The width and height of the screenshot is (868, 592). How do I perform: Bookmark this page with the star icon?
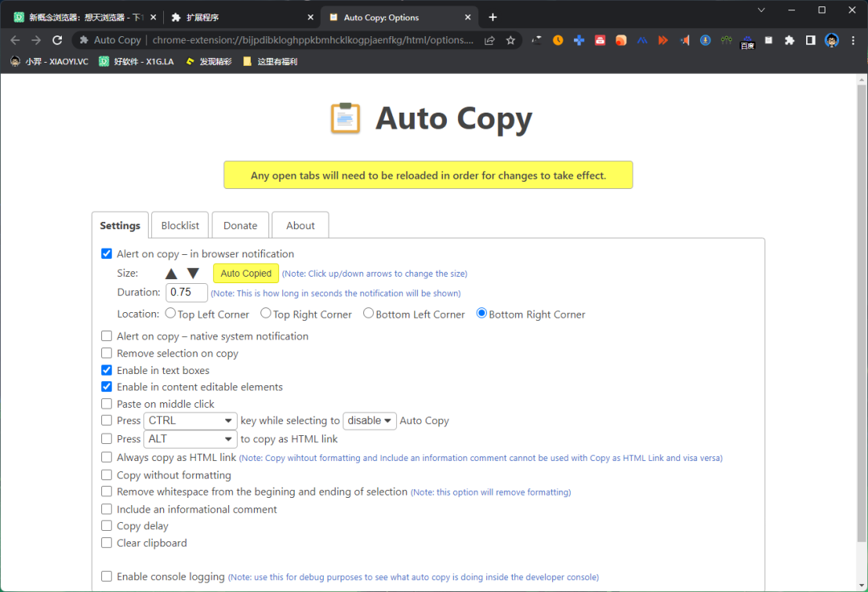[510, 40]
